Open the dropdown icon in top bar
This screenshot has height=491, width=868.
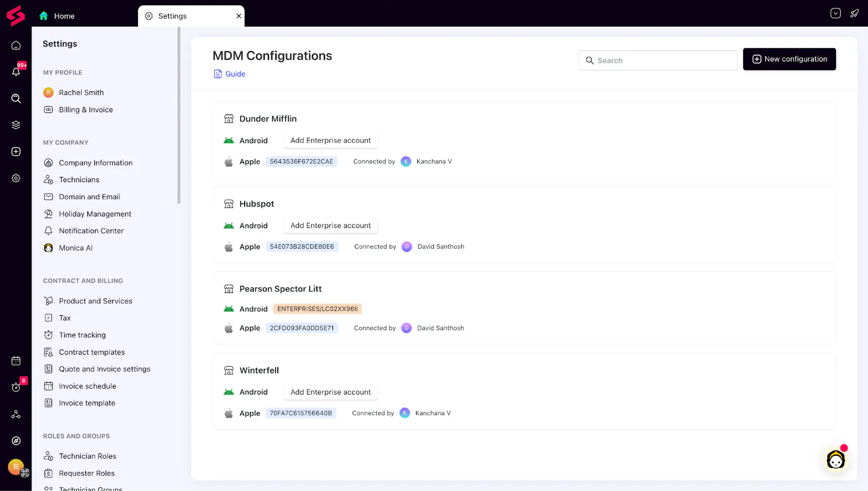tap(835, 14)
